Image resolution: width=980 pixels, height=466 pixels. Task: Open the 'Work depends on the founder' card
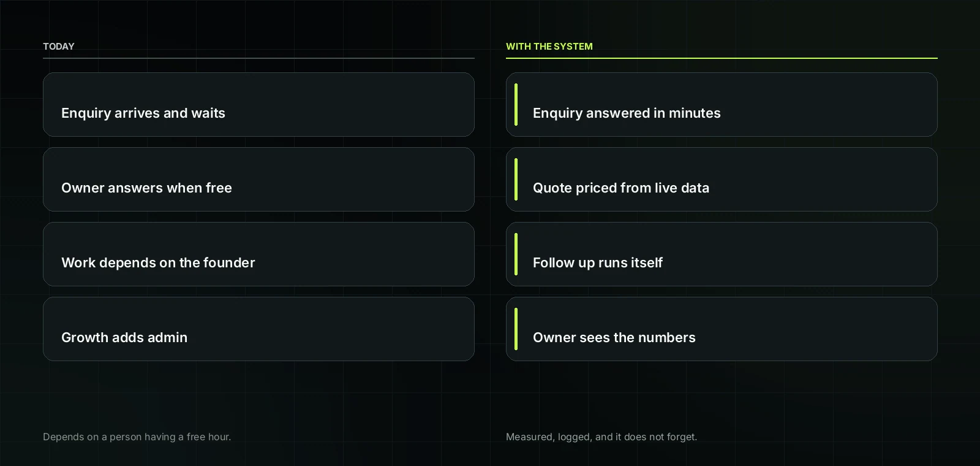coord(258,254)
